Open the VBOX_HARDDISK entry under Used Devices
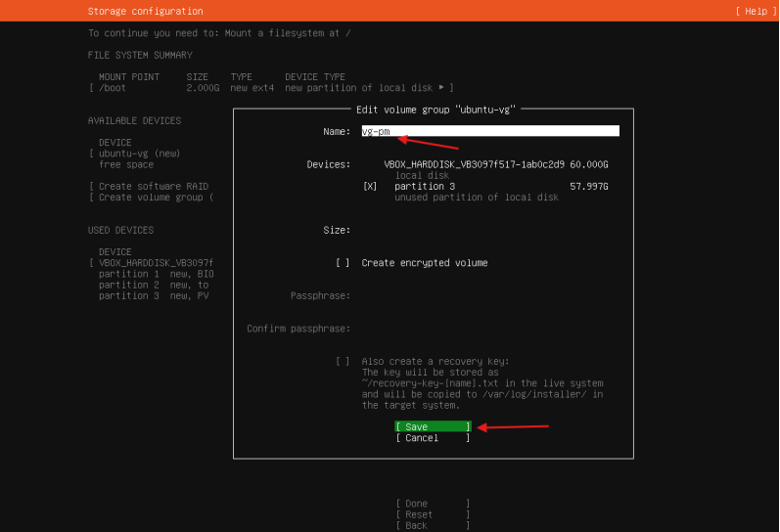Viewport: 780px width, 532px height. tap(155, 263)
